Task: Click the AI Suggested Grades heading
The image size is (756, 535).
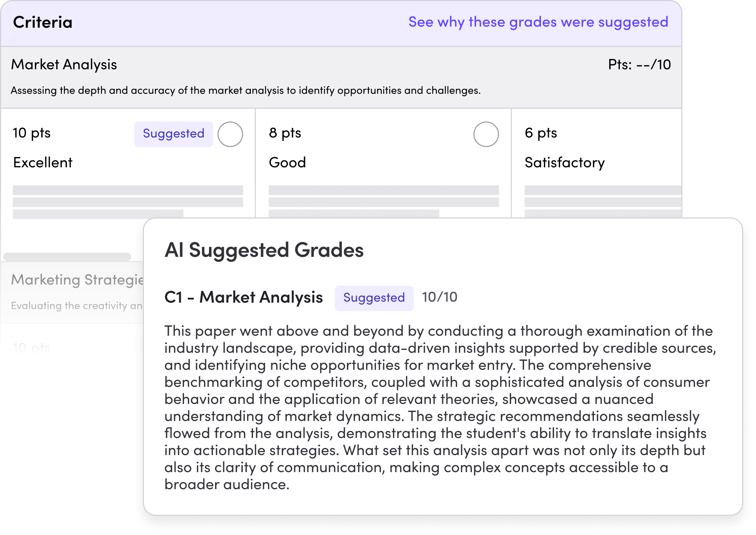Action: (x=264, y=250)
